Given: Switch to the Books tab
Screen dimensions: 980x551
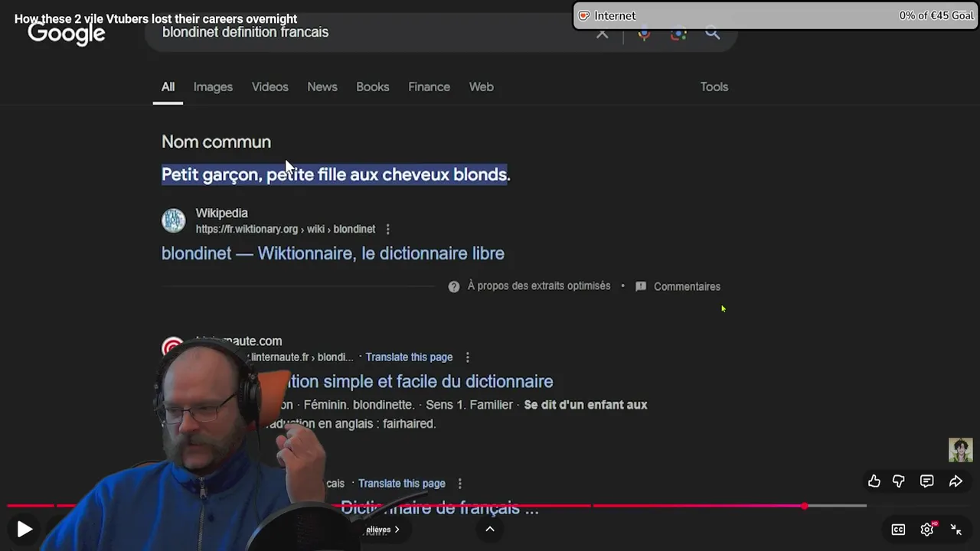Looking at the screenshot, I should (373, 87).
